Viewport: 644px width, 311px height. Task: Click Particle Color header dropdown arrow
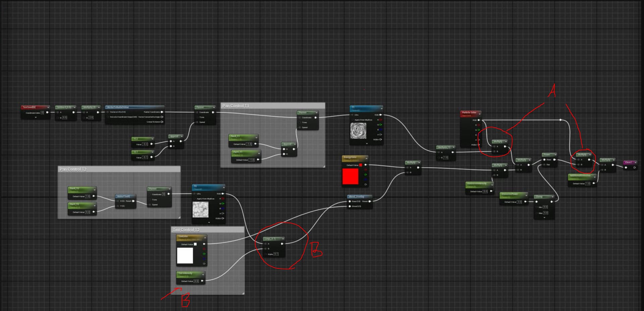[480, 114]
